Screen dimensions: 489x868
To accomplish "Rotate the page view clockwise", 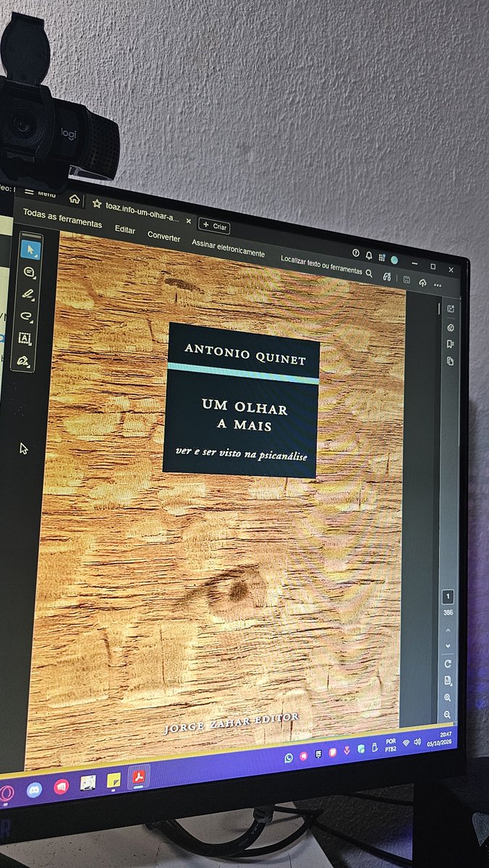I will click(x=448, y=664).
